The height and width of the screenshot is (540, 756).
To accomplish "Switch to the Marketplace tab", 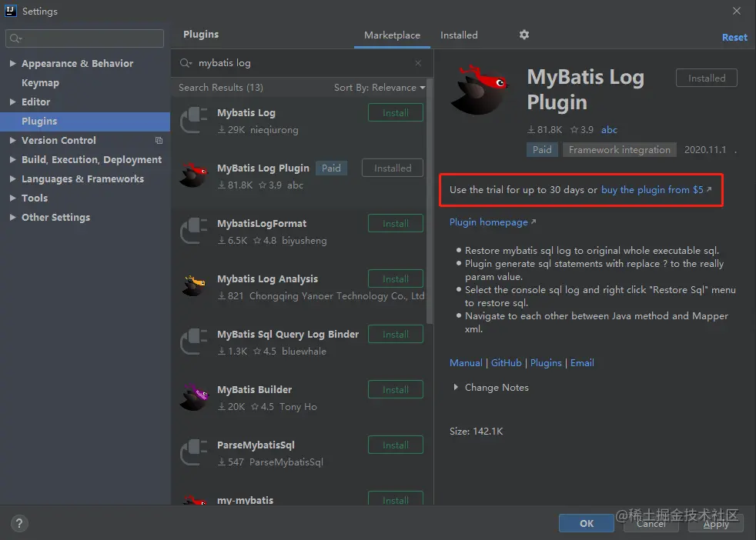I will coord(392,35).
